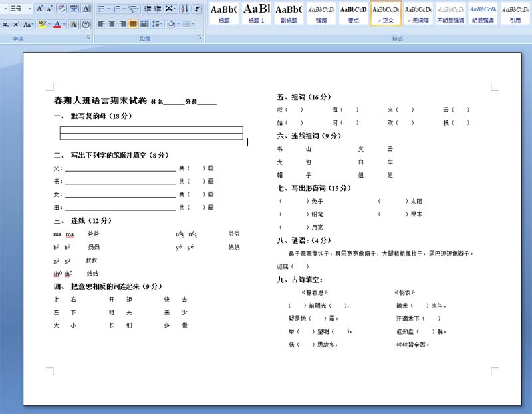Expand the font color arrow
532x414 pixels.
click(64, 24)
